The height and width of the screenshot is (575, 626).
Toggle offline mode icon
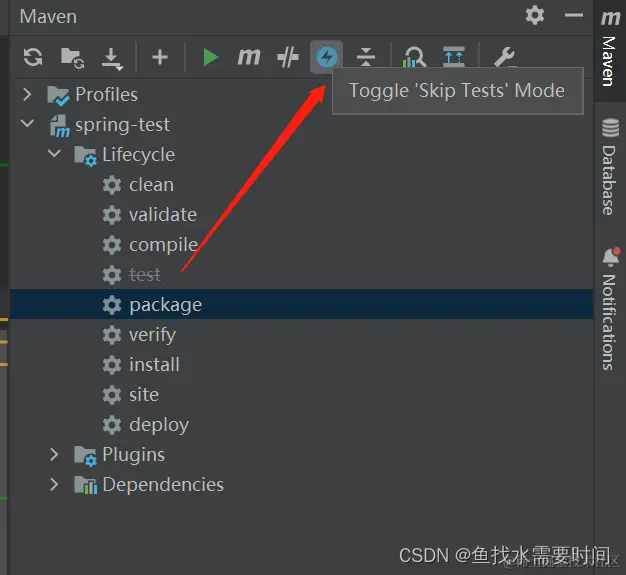(287, 57)
